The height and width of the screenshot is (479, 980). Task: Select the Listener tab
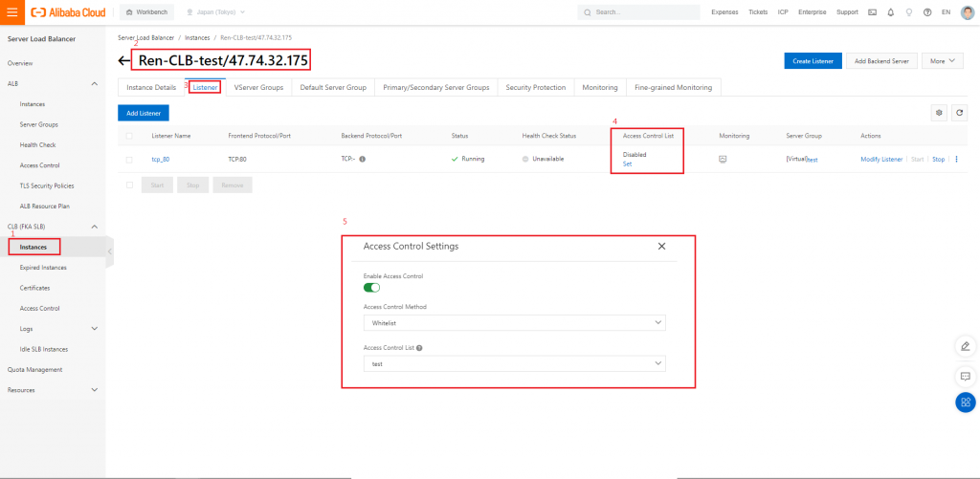[205, 87]
